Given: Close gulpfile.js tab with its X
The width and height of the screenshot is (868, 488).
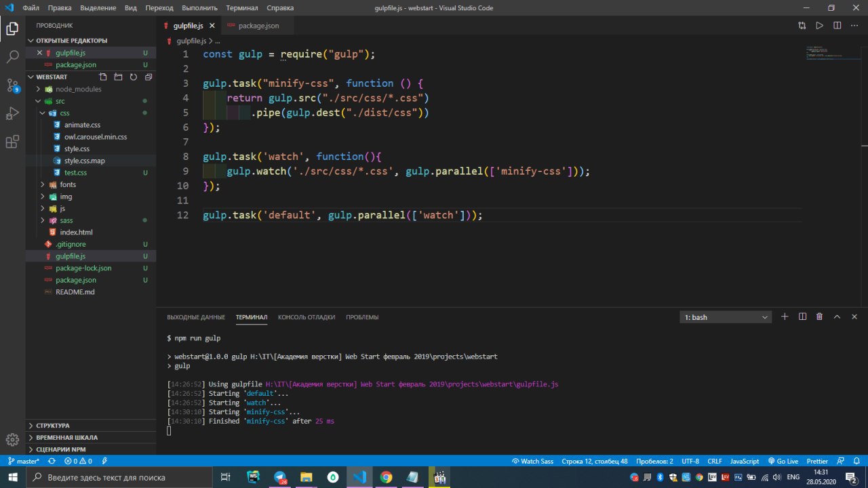Looking at the screenshot, I should click(x=212, y=26).
